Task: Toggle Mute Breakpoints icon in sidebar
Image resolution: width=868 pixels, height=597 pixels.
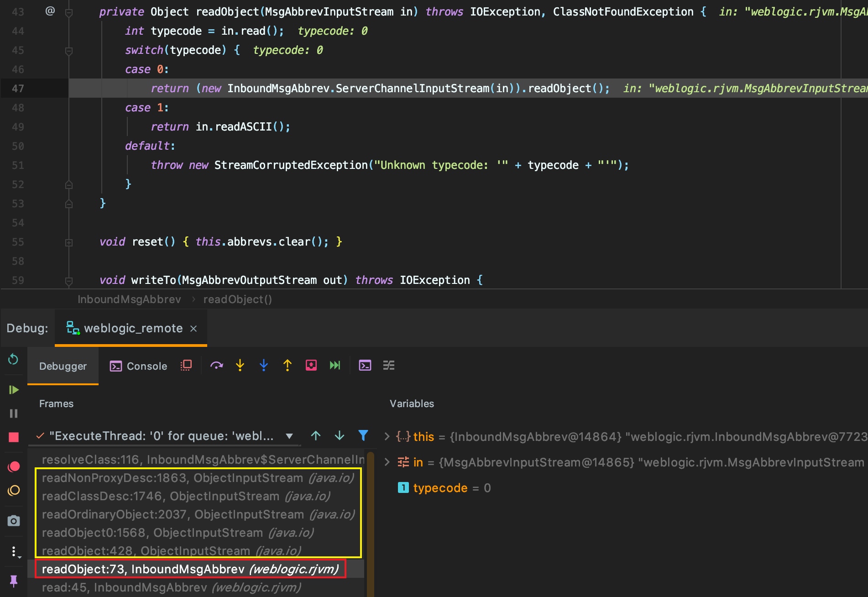Action: point(14,491)
